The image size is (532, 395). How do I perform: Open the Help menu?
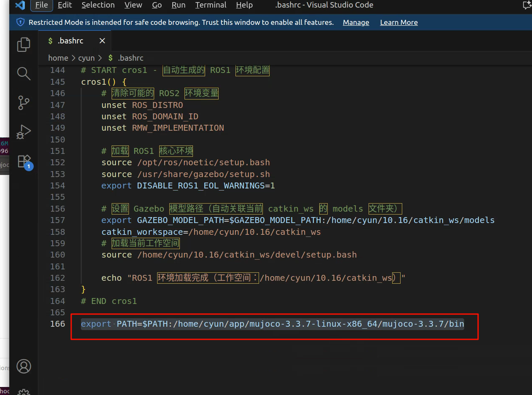(244, 5)
